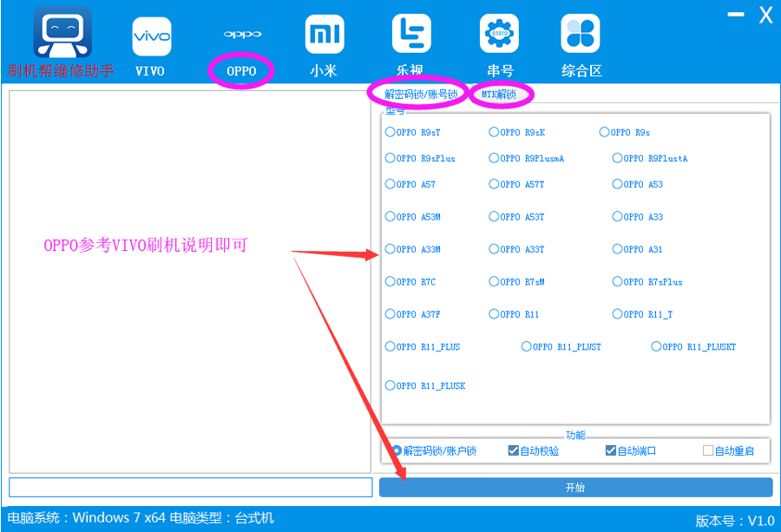The width and height of the screenshot is (781, 532).
Task: Select OPPO R11_PLUS model
Action: click(x=423, y=346)
